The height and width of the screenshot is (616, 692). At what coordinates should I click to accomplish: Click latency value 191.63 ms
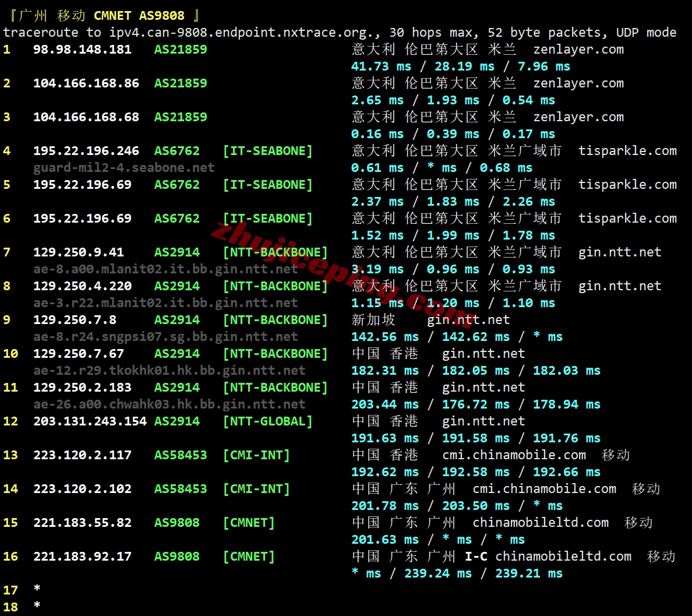[x=385, y=438]
